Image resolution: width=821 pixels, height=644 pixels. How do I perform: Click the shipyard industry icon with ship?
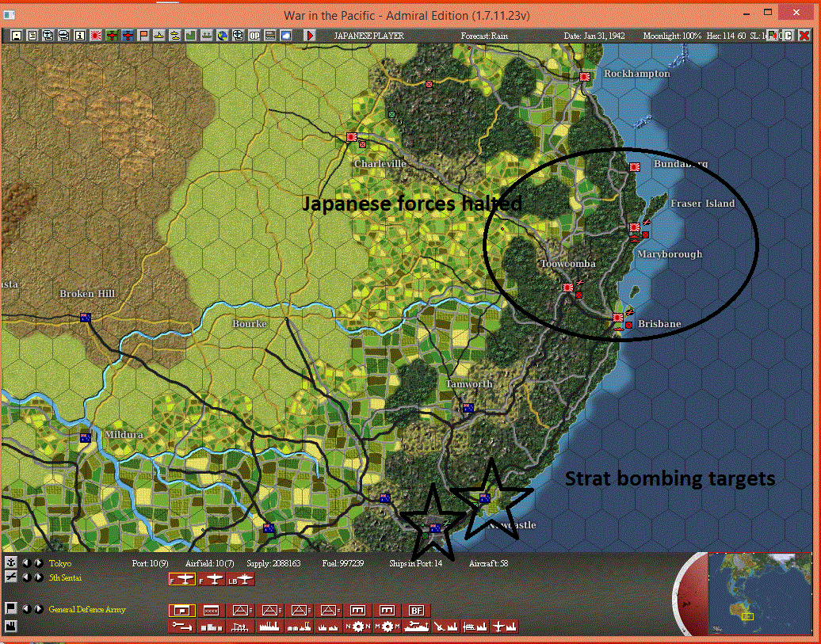click(417, 627)
